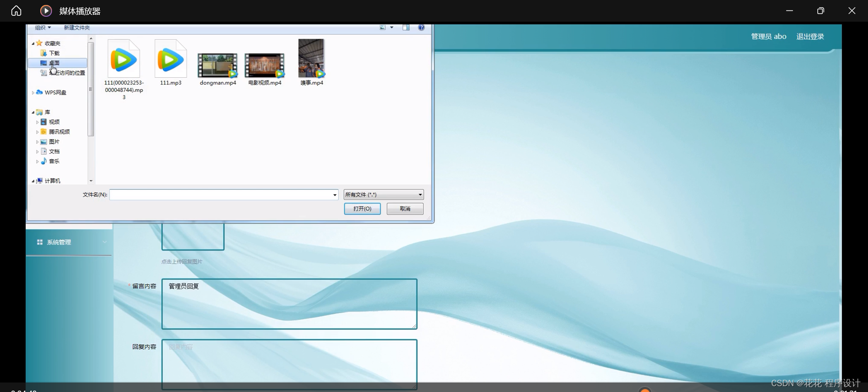Collapse the 库 tree node arrow
The width and height of the screenshot is (868, 392).
click(33, 112)
